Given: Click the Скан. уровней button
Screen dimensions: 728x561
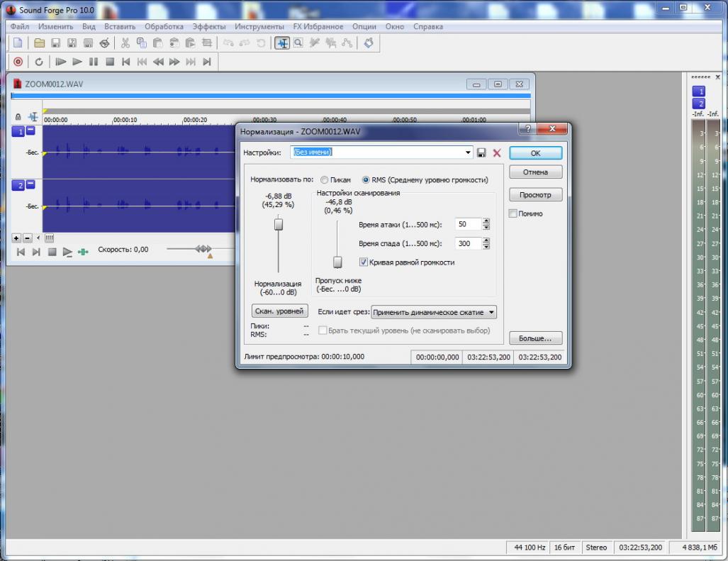Looking at the screenshot, I should (x=279, y=311).
